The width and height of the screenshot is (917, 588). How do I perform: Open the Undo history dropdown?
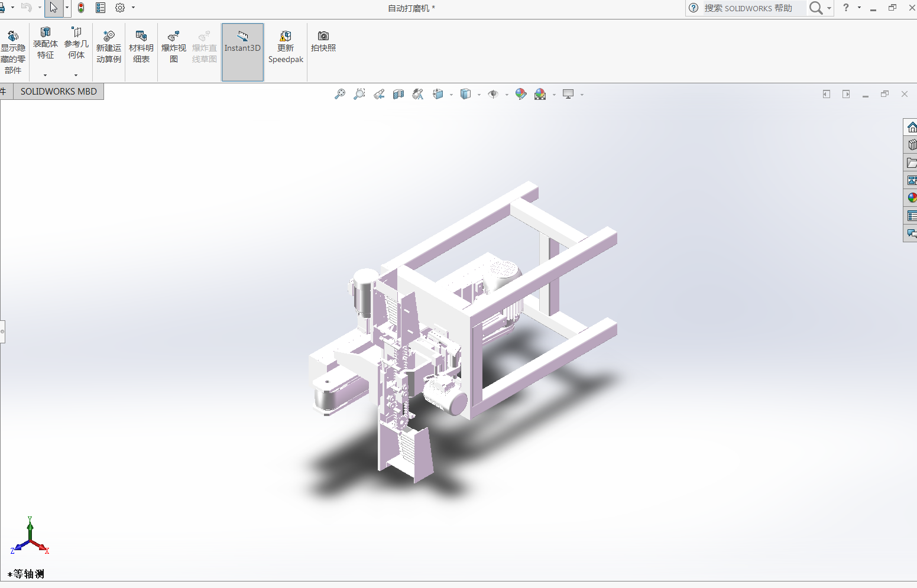(40, 8)
